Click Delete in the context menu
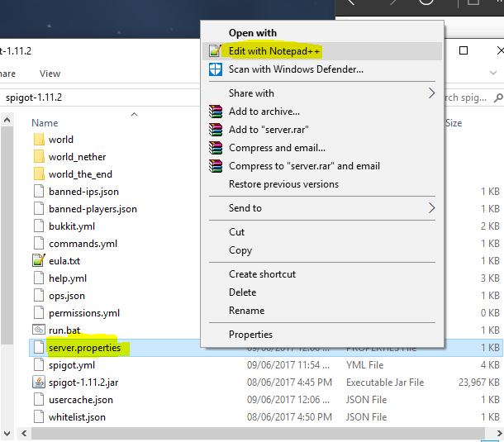 [x=322, y=292]
